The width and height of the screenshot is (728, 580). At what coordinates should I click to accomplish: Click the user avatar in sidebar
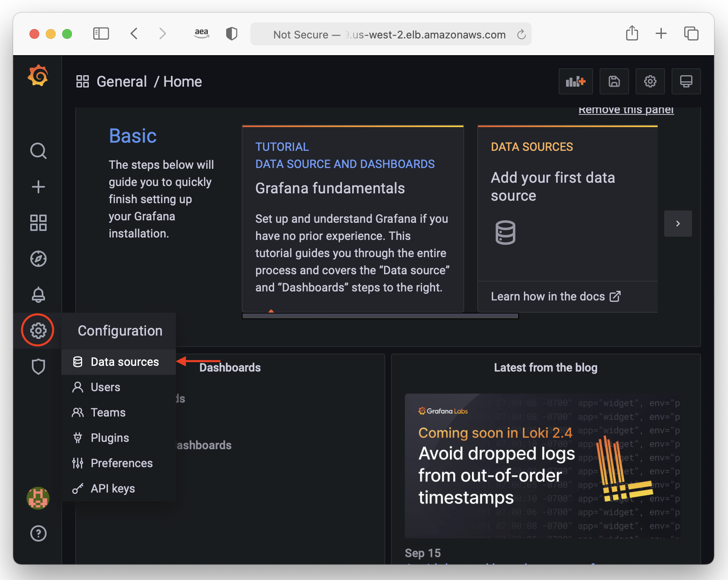38,498
